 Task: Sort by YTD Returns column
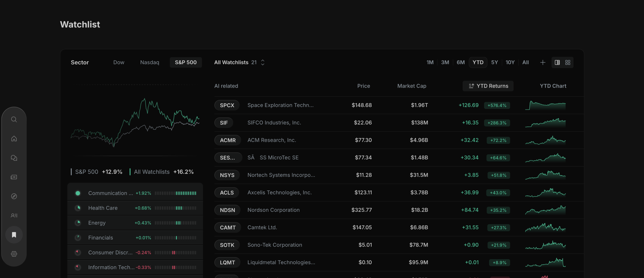pos(488,86)
